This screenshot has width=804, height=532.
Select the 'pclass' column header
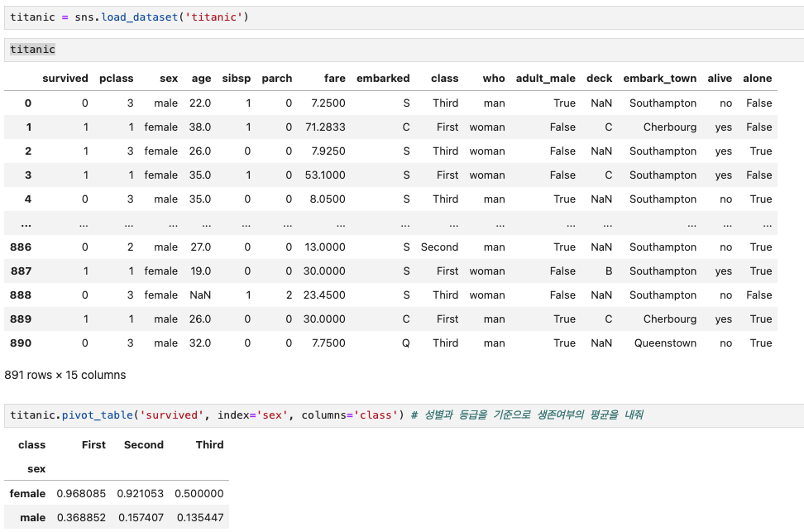pyautogui.click(x=117, y=79)
